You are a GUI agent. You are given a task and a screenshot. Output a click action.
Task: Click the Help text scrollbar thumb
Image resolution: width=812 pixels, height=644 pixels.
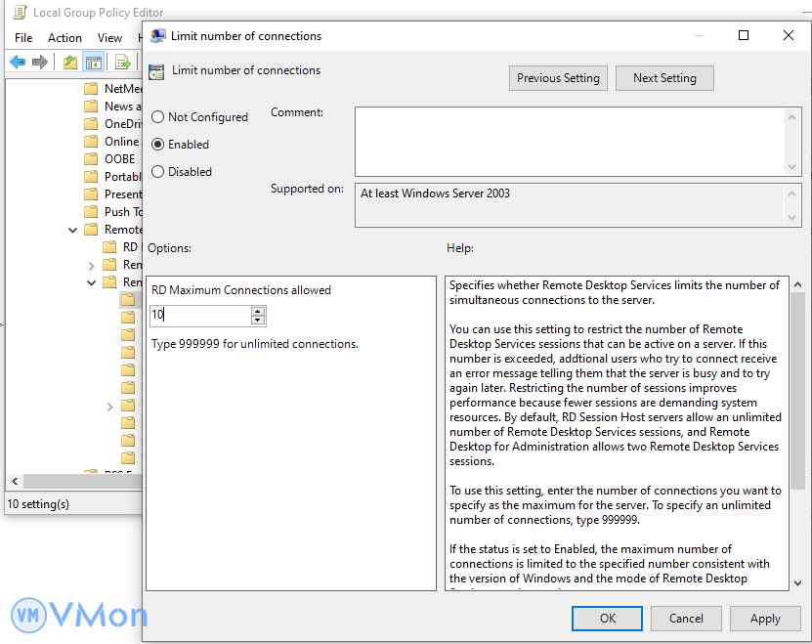(798, 391)
